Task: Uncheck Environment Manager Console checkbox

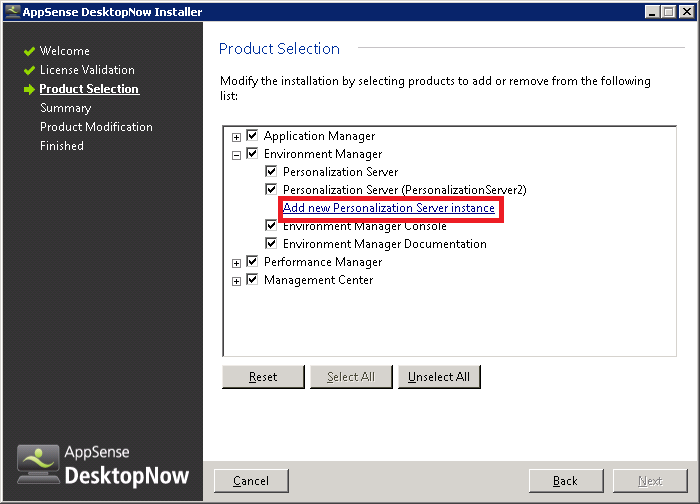Action: pyautogui.click(x=271, y=225)
